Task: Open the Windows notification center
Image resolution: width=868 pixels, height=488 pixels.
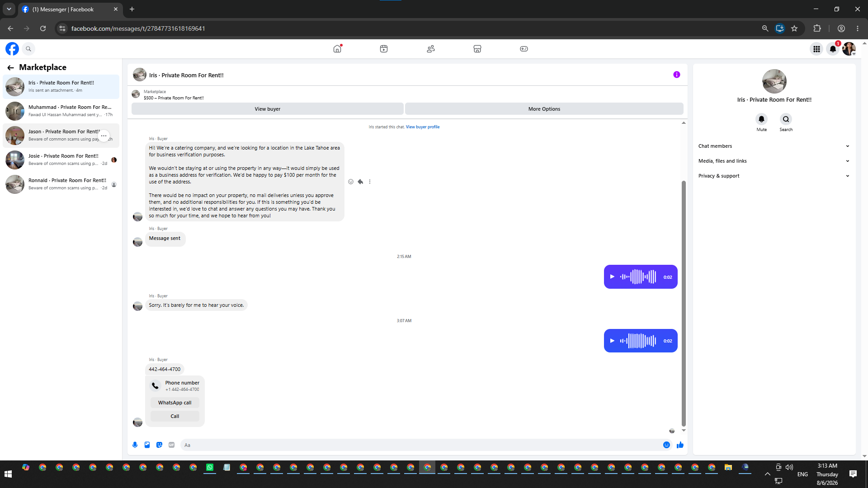Action: [x=853, y=474]
